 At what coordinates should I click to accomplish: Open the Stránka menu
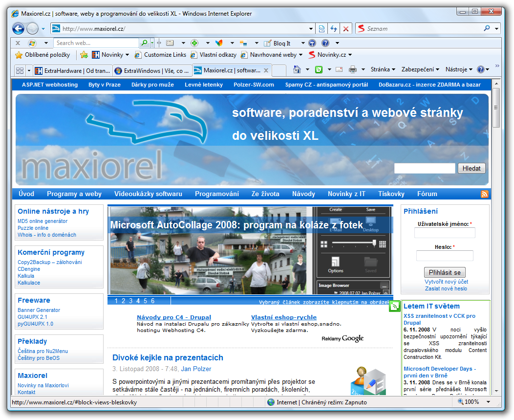point(383,69)
